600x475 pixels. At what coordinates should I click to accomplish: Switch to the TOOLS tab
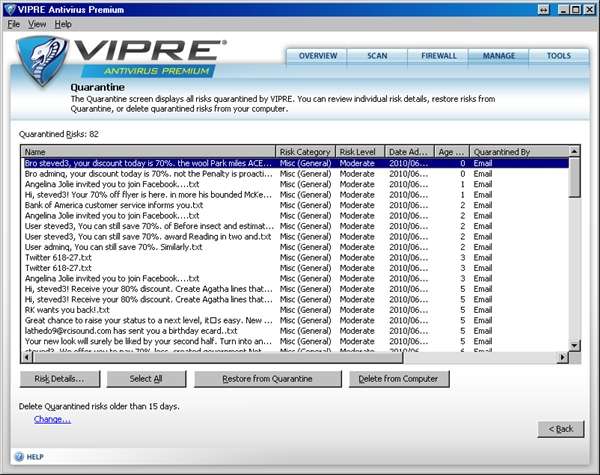[x=559, y=56]
